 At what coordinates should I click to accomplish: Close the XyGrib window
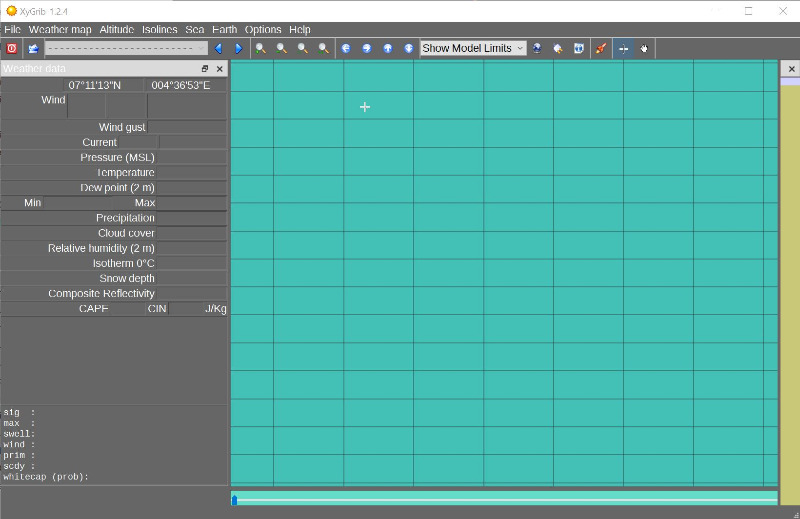click(783, 11)
